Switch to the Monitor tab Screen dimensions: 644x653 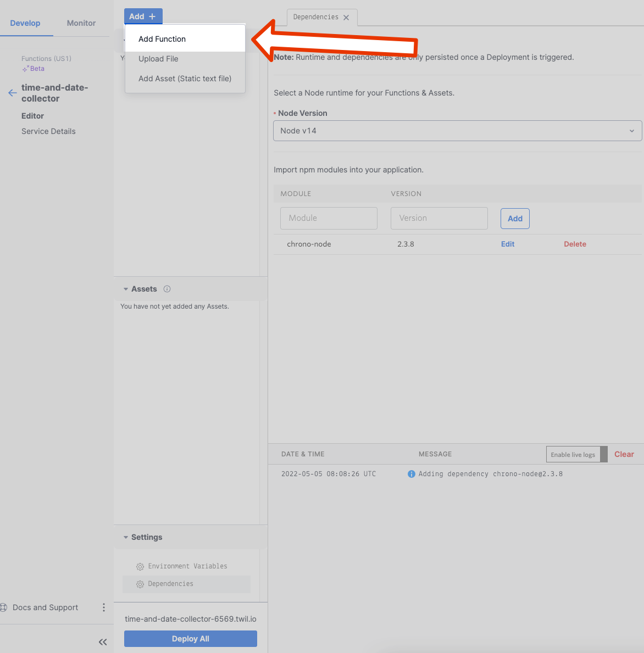(81, 23)
